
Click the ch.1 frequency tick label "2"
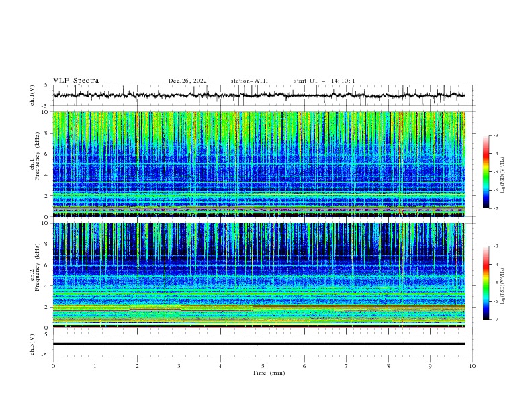[x=47, y=195]
